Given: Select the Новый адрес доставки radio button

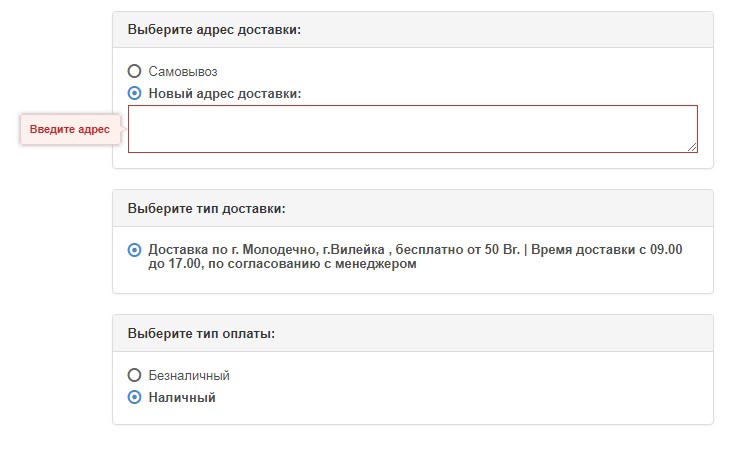Looking at the screenshot, I should point(135,94).
